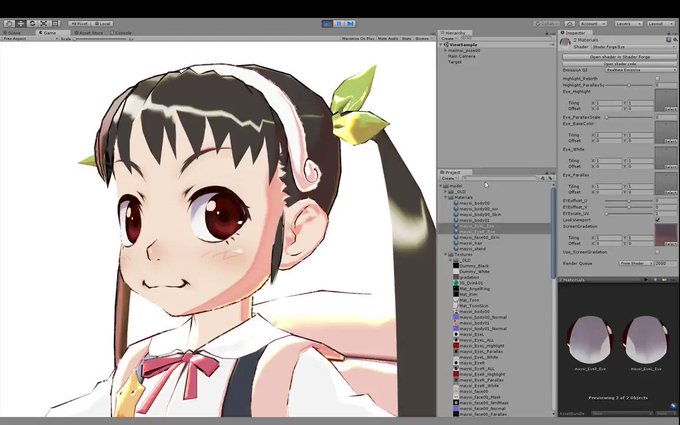Viewport: 680px width, 425px height.
Task: Open the Layers dropdown
Action: [x=628, y=23]
